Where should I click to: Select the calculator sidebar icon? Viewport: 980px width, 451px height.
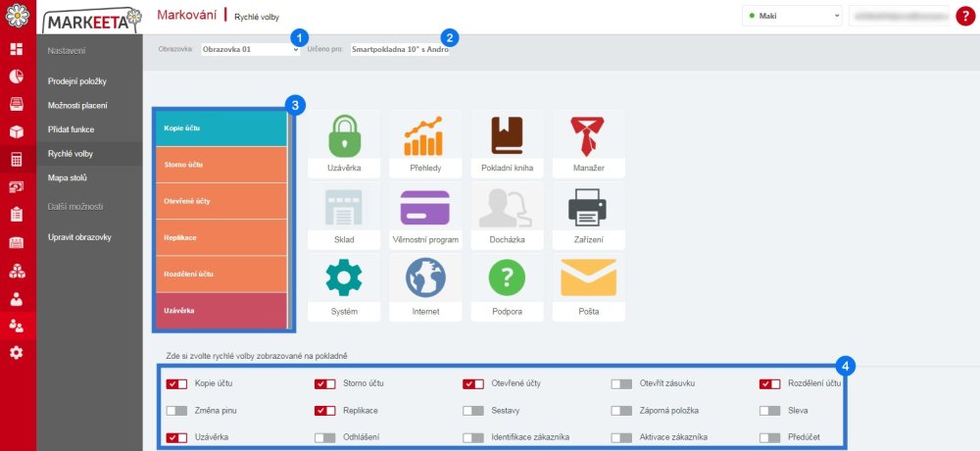coord(17,160)
